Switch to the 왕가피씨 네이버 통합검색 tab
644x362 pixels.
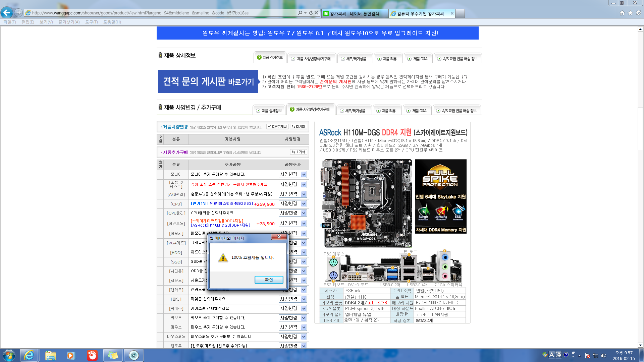(355, 13)
